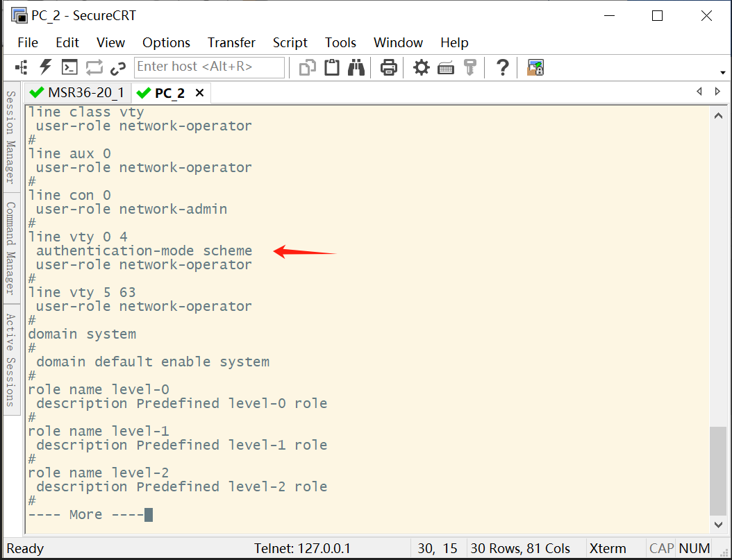Click the Print toolbar icon
The image size is (732, 560).
click(388, 67)
